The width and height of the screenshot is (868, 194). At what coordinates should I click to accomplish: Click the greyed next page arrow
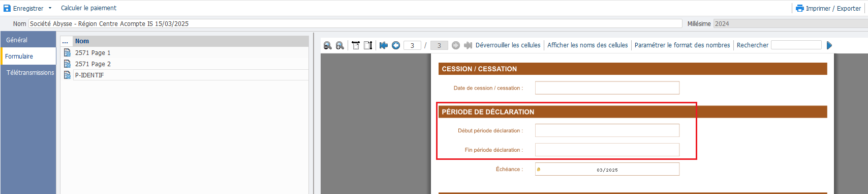(456, 45)
